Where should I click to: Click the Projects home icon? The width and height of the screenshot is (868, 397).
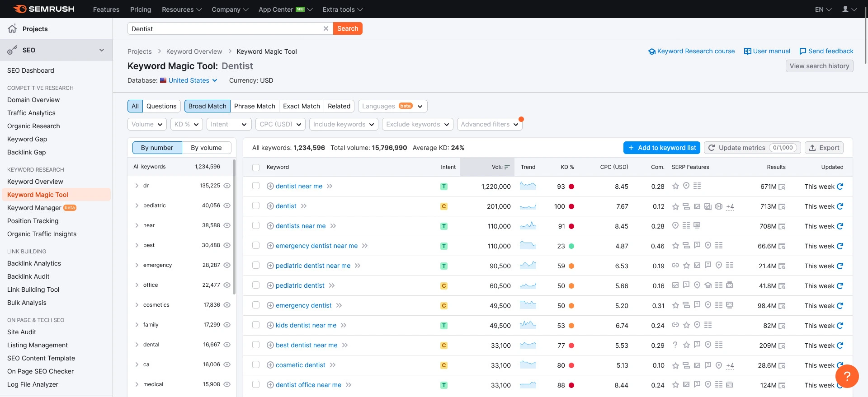pyautogui.click(x=12, y=28)
